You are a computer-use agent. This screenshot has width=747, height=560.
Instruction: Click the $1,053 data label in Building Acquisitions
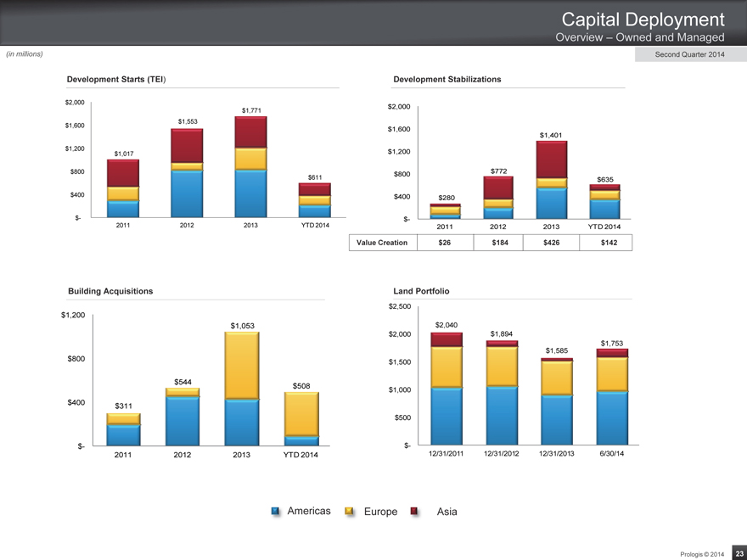[x=242, y=326]
